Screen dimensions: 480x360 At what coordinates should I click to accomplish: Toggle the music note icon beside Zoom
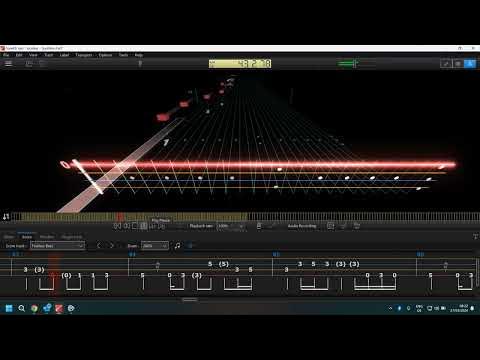tap(177, 246)
